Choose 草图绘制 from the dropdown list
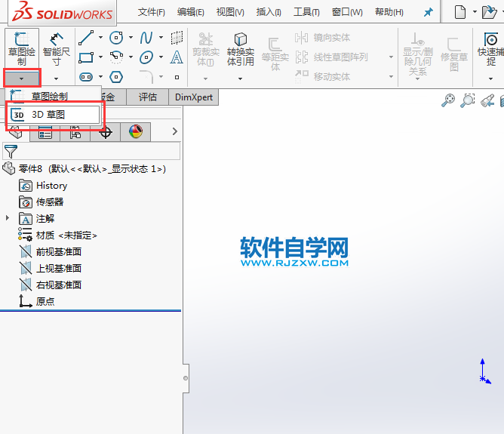 (53, 96)
